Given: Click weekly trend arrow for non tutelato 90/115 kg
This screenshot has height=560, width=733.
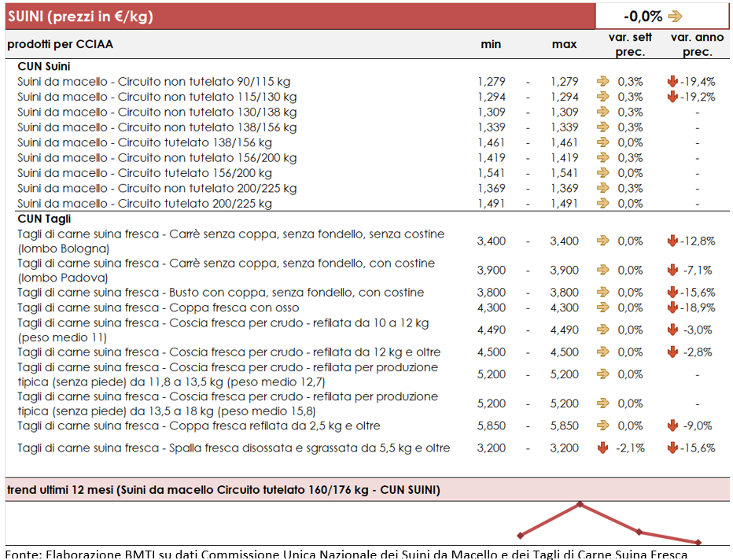Looking at the screenshot, I should point(603,81).
